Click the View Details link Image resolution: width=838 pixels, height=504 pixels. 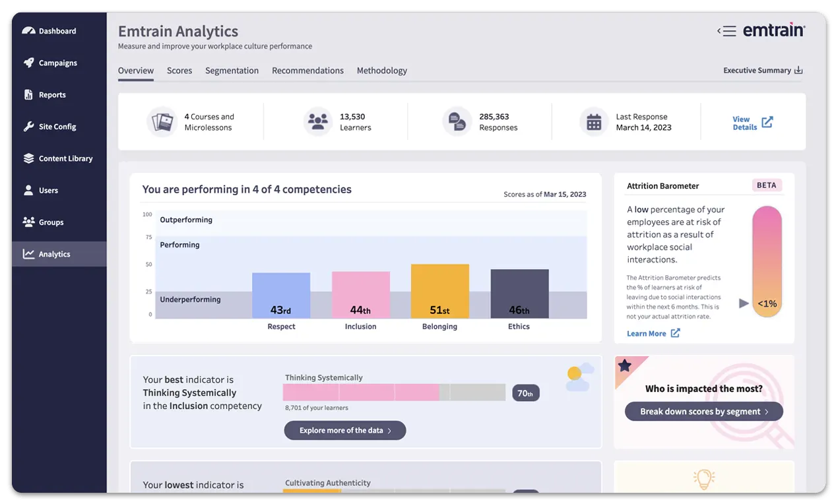click(752, 123)
